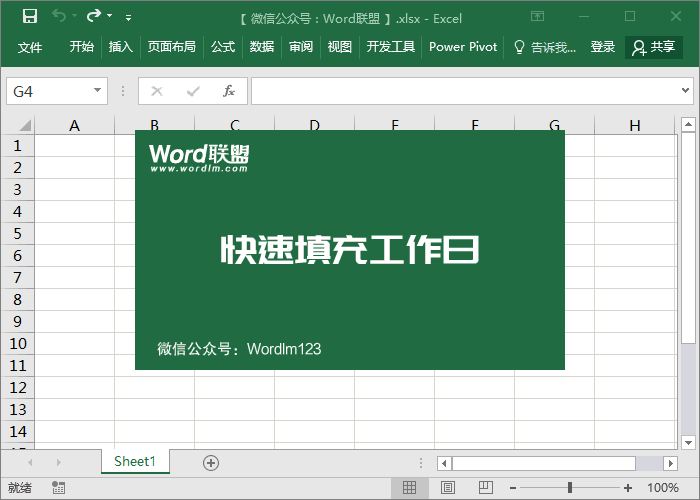Open the Redo history dropdown arrow
The height and width of the screenshot is (500, 700).
[109, 16]
